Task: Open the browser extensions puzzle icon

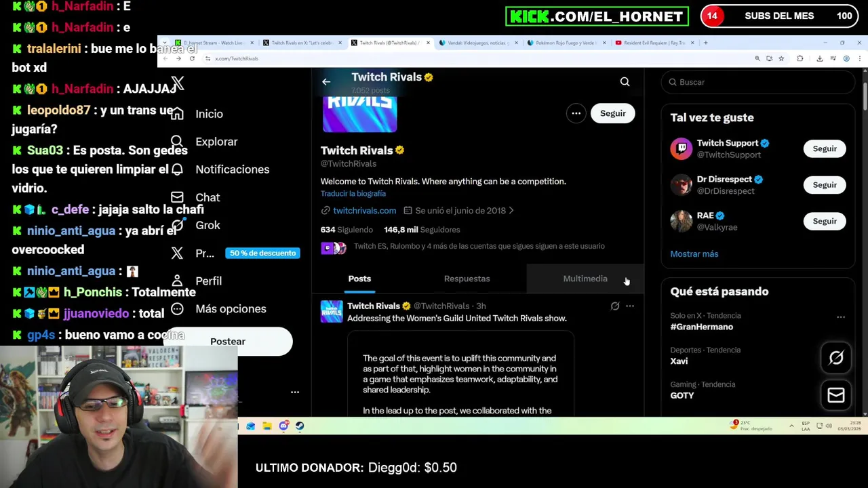Action: pos(800,58)
